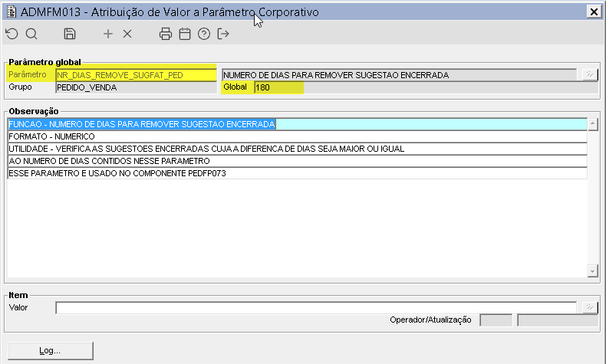The width and height of the screenshot is (606, 364).
Task: Open search with the magnifier icon
Action: click(31, 34)
